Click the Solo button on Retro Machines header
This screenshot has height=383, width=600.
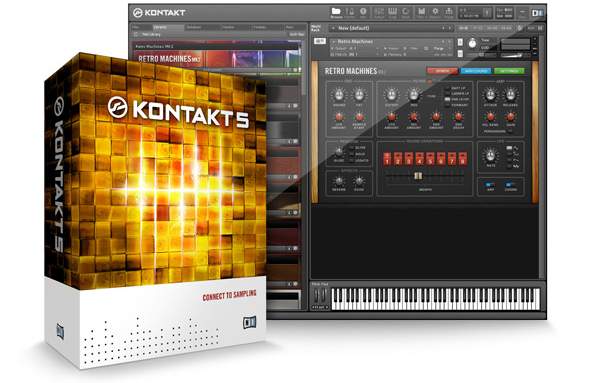[x=460, y=42]
